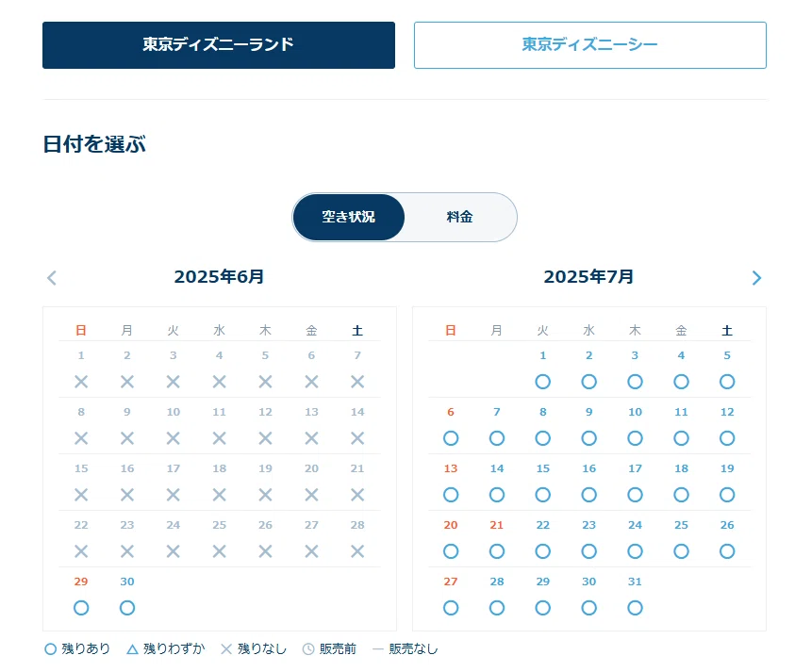This screenshot has width=795, height=672.
Task: Select available circle for July 8
Action: point(543,438)
